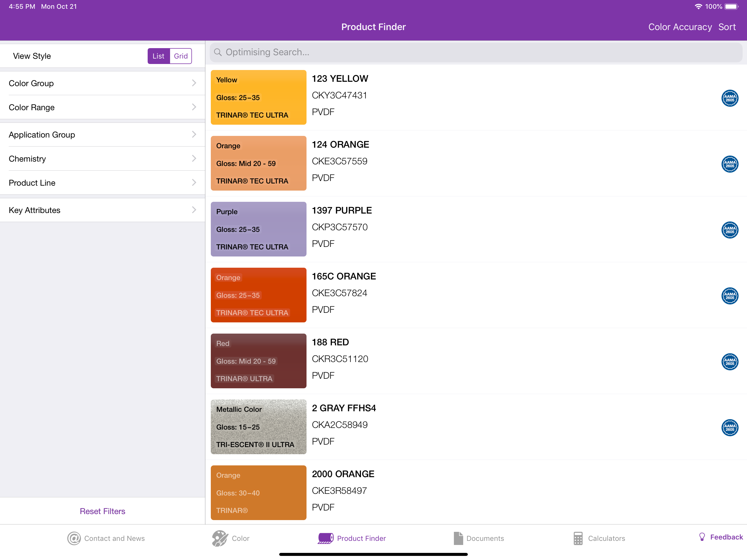Open the 2 GRAY FFHS4 product title
Viewport: 747px width, 560px height.
(344, 408)
